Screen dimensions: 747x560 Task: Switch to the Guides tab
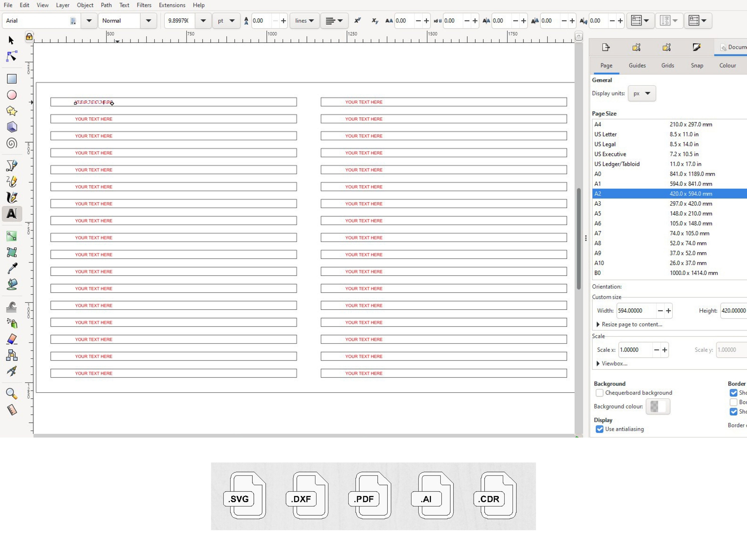click(637, 65)
